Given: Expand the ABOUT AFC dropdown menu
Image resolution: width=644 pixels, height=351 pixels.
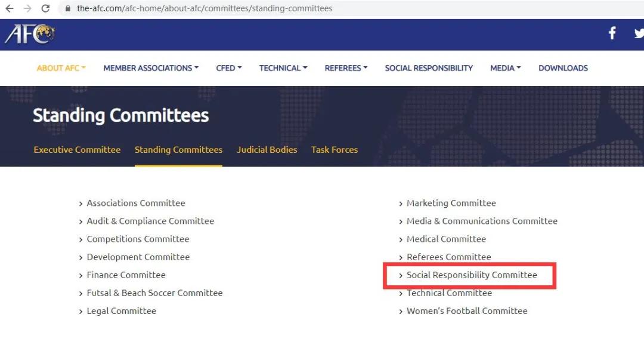Looking at the screenshot, I should (x=61, y=68).
